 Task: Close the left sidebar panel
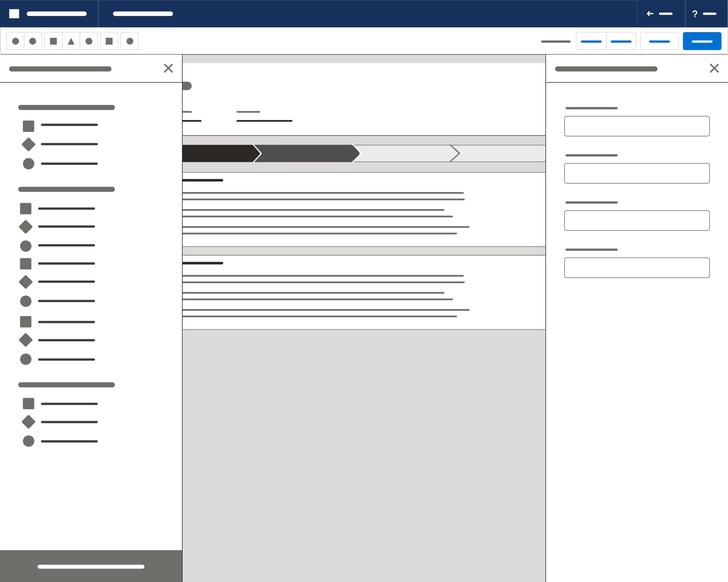[x=168, y=68]
